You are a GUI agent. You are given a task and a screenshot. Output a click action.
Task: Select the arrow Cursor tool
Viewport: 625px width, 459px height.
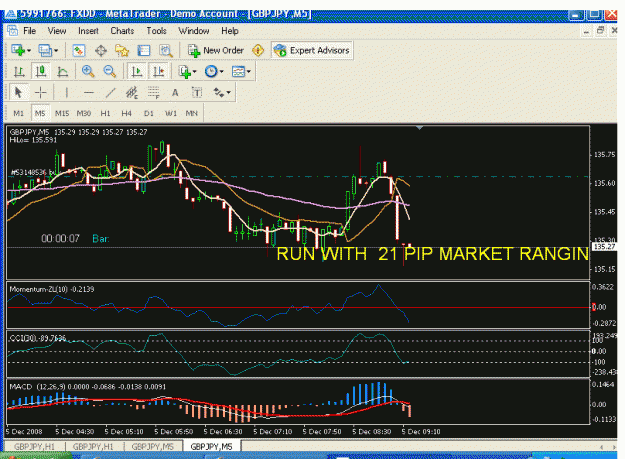click(x=18, y=92)
